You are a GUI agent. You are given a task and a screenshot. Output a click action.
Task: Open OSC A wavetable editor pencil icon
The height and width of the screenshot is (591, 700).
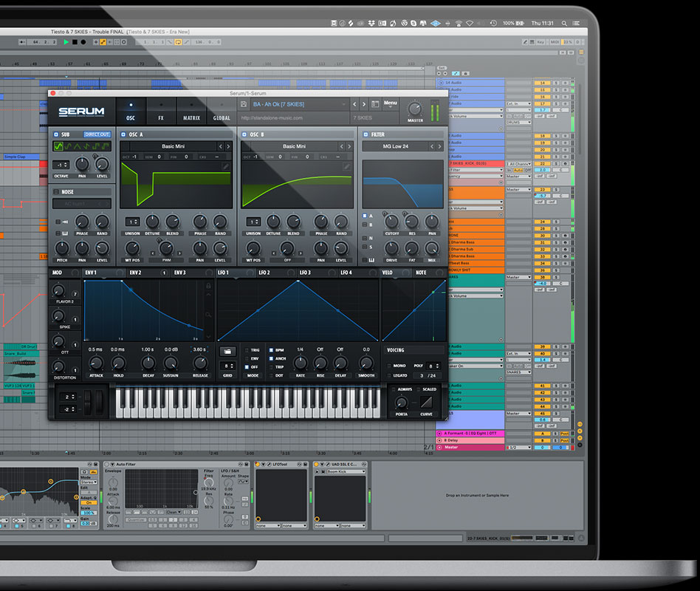[x=225, y=167]
